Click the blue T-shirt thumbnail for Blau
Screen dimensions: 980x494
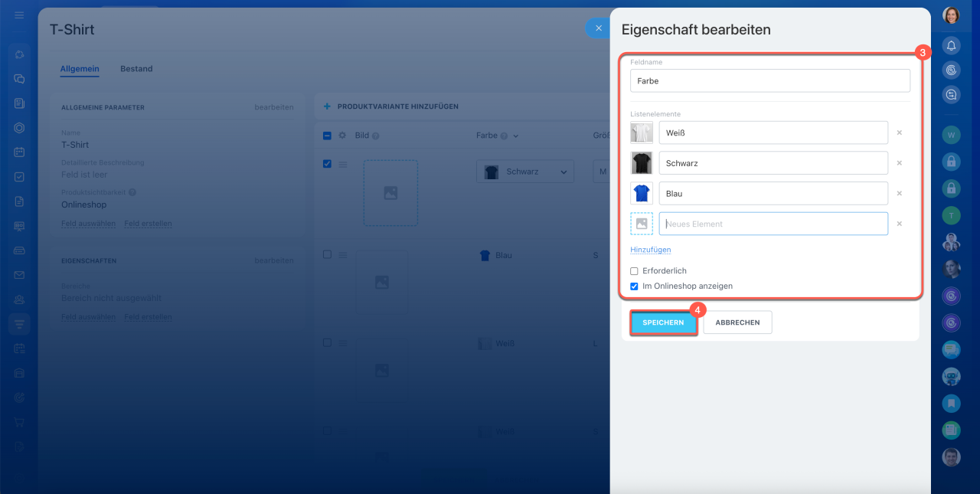(642, 194)
